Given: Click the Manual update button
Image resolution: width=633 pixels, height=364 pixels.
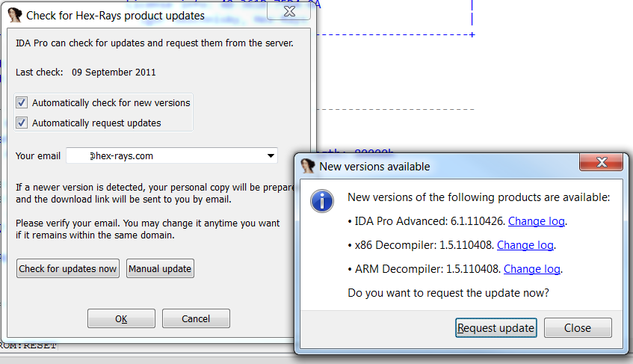Looking at the screenshot, I should (x=160, y=269).
